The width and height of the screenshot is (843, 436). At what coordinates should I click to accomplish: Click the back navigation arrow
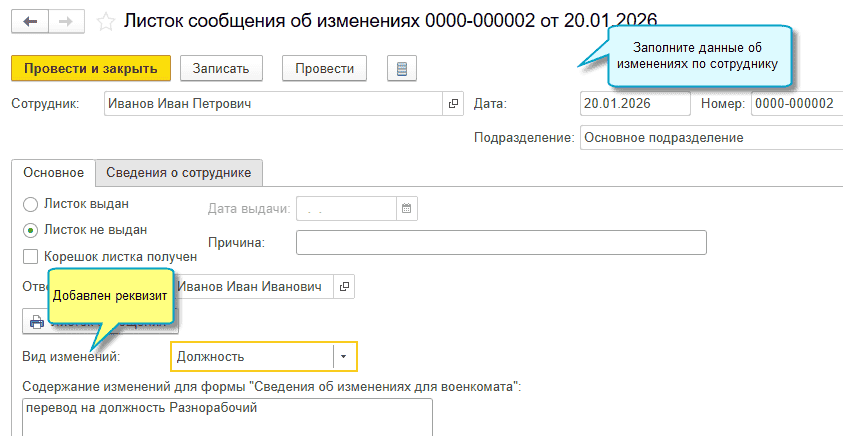click(30, 21)
